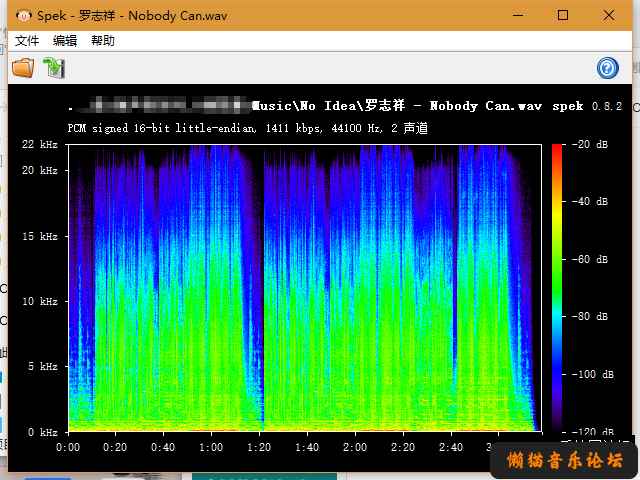
Task: Click the Spek app icon in the title bar
Action: [24, 16]
